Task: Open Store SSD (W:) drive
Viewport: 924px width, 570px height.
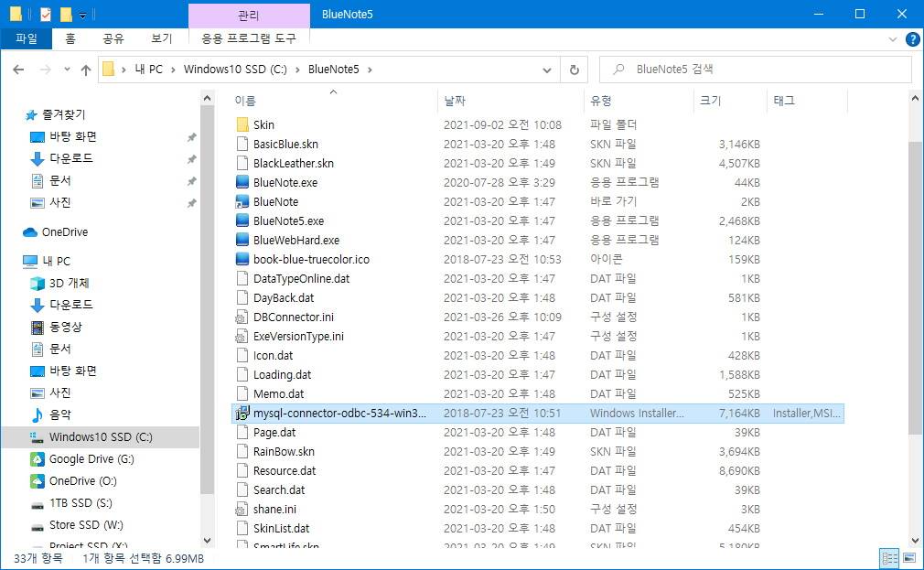Action: click(x=77, y=524)
